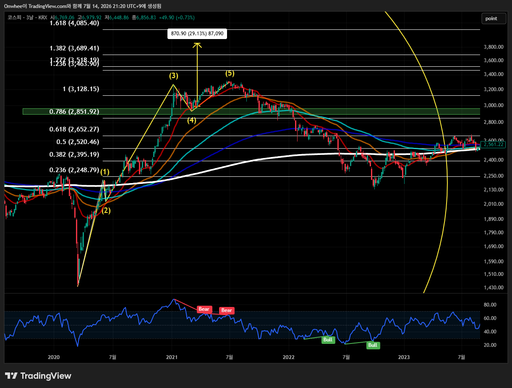Select the Elliott wave (1) label
The image size is (512, 388).
coord(105,172)
